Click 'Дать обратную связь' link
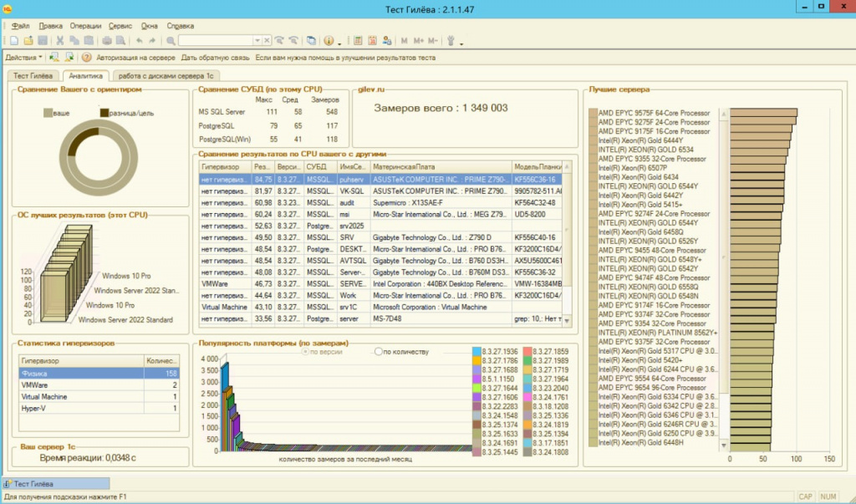Viewport: 856px width, 504px height. 215,58
